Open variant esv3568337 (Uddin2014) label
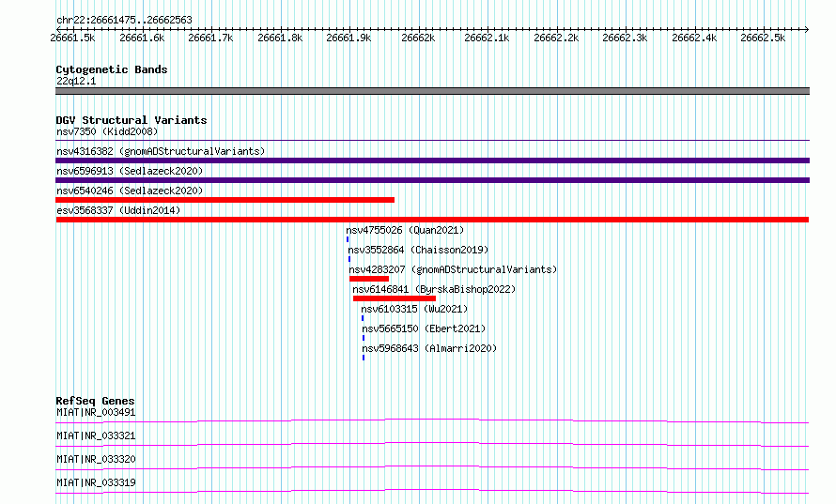This screenshot has height=504, width=836. coord(118,210)
